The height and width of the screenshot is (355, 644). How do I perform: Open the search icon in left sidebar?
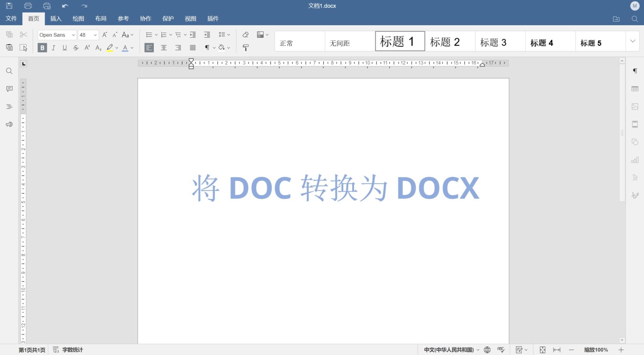tap(9, 71)
